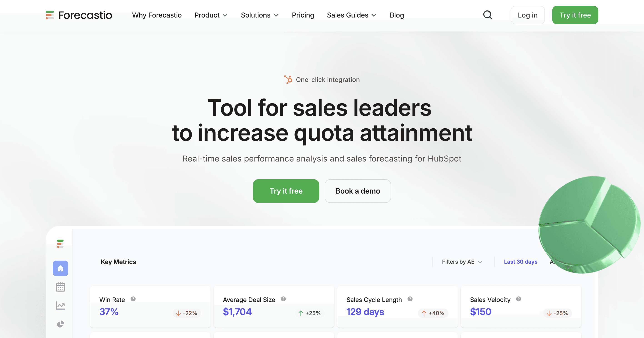Click the Log in button
The height and width of the screenshot is (338, 644).
[x=527, y=15]
